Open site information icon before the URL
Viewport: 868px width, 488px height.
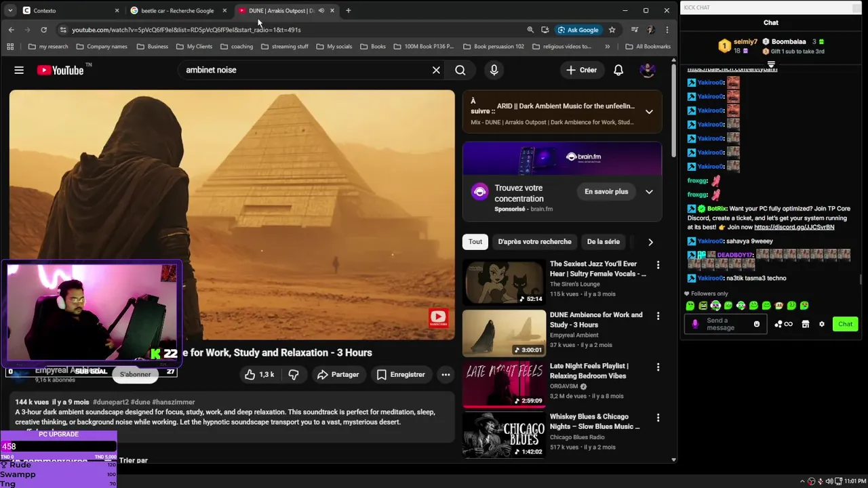(x=63, y=30)
